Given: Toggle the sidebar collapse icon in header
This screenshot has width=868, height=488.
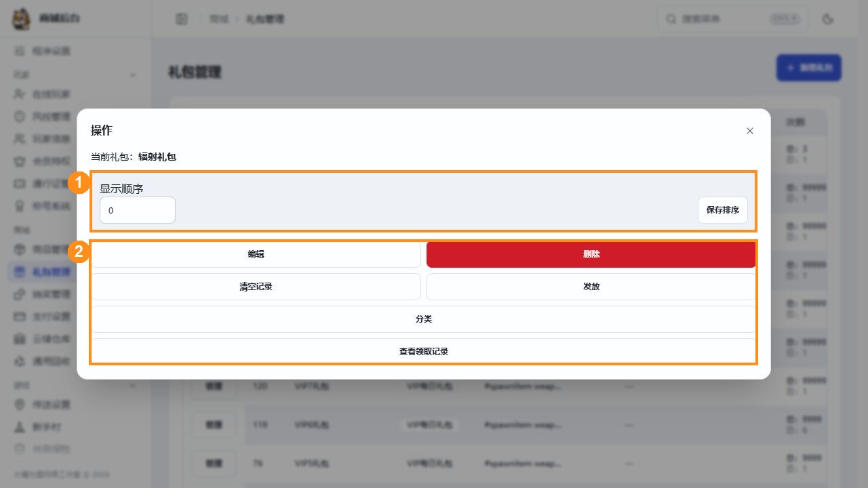Looking at the screenshot, I should [x=182, y=19].
